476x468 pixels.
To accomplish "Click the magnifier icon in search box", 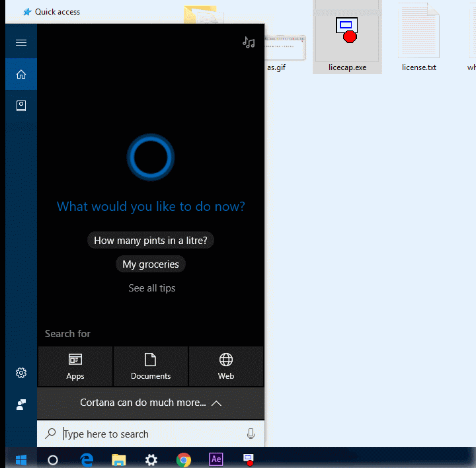I will pos(50,434).
